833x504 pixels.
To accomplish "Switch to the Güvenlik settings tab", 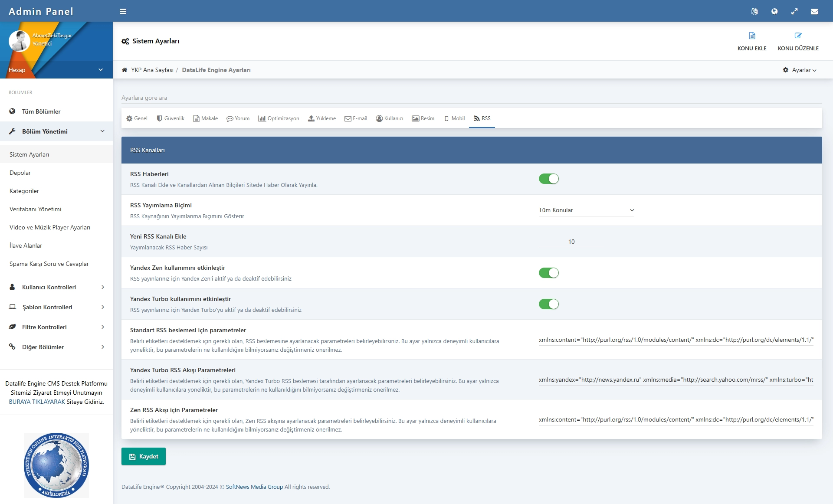I will tap(171, 118).
